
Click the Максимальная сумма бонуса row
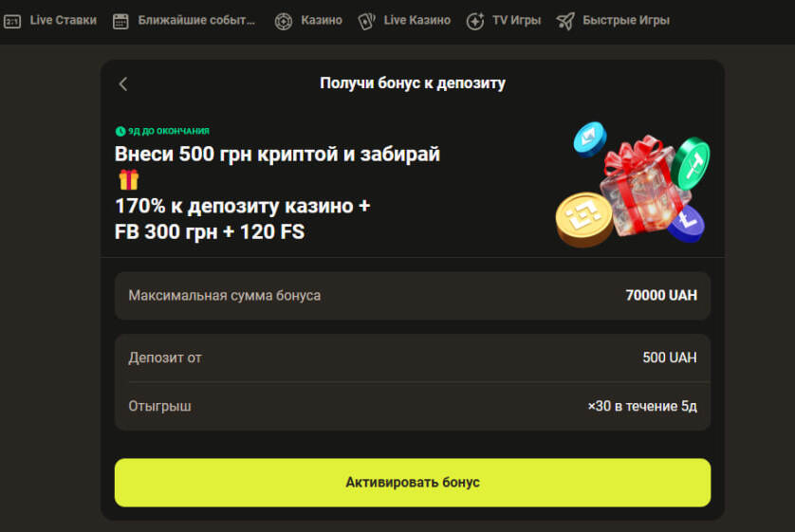click(x=413, y=295)
